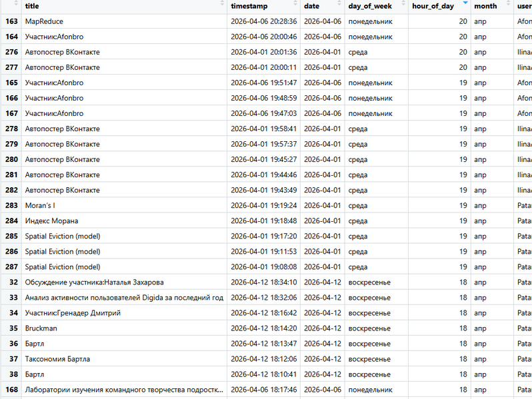Click the day_of_week column header text
The image size is (532, 399).
(370, 6)
